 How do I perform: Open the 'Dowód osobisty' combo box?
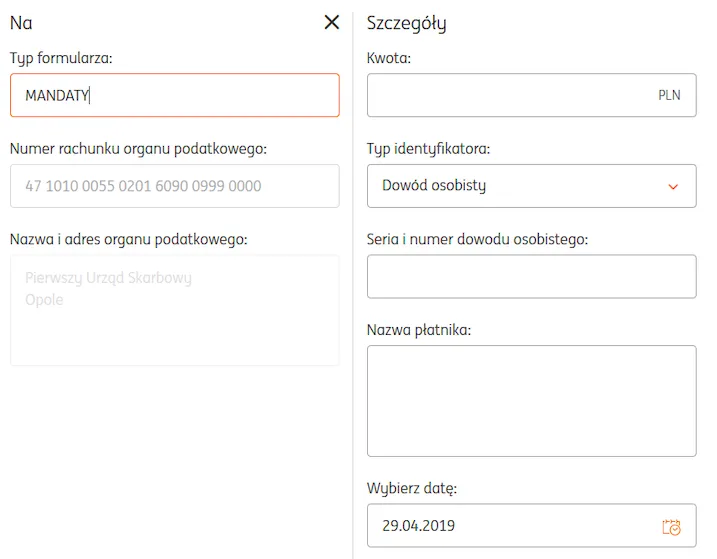tap(520, 186)
